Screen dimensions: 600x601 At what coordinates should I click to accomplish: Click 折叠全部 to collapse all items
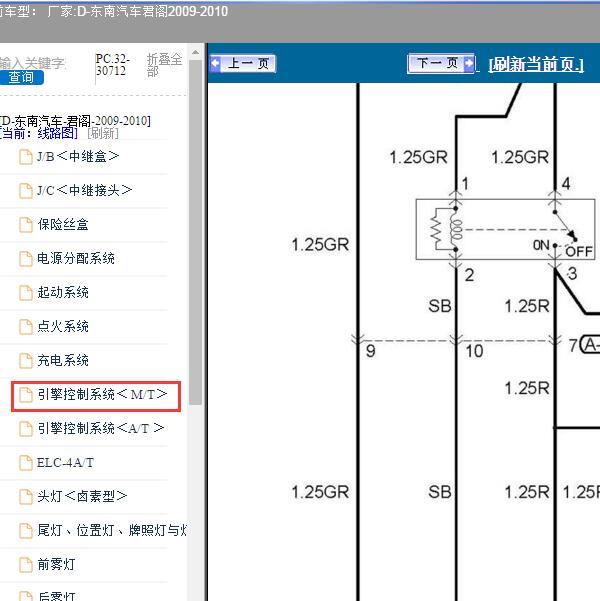point(164,65)
